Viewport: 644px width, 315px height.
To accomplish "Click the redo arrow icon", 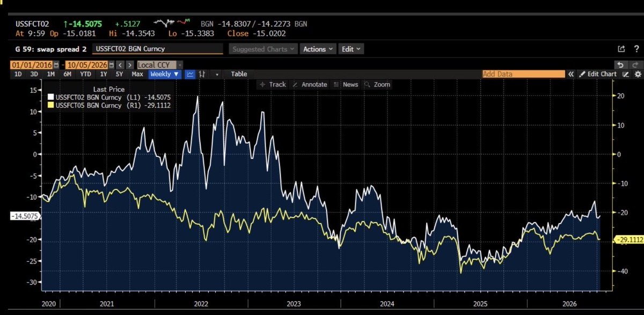I will click(x=635, y=65).
